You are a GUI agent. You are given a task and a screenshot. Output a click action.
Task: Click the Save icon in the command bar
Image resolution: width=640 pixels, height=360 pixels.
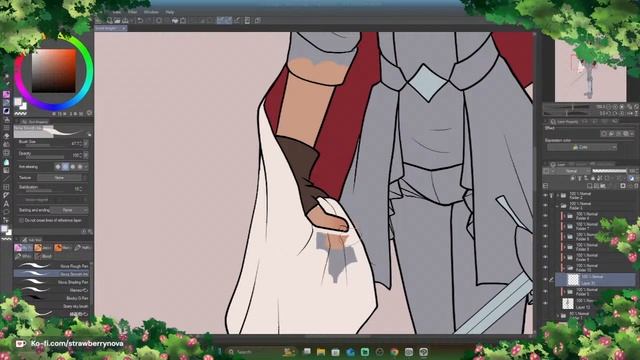click(125, 20)
